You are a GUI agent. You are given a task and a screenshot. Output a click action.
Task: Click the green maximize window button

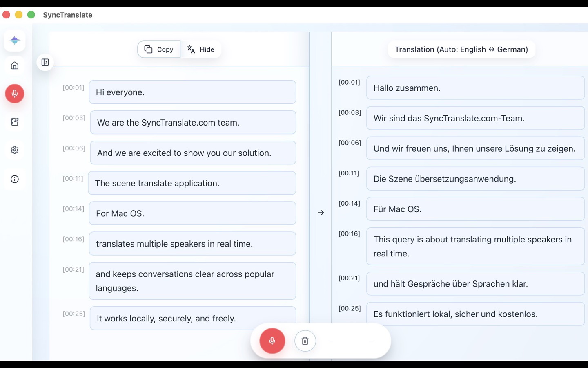pos(31,15)
